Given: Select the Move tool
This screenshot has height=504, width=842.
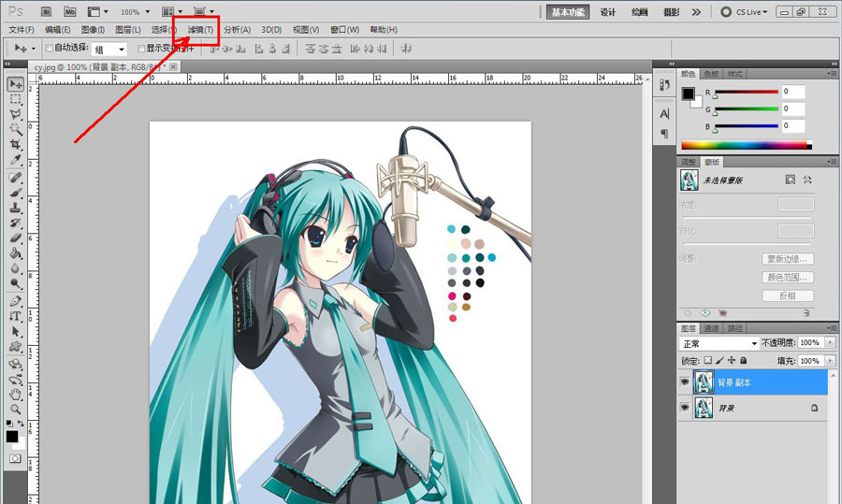Looking at the screenshot, I should 15,84.
